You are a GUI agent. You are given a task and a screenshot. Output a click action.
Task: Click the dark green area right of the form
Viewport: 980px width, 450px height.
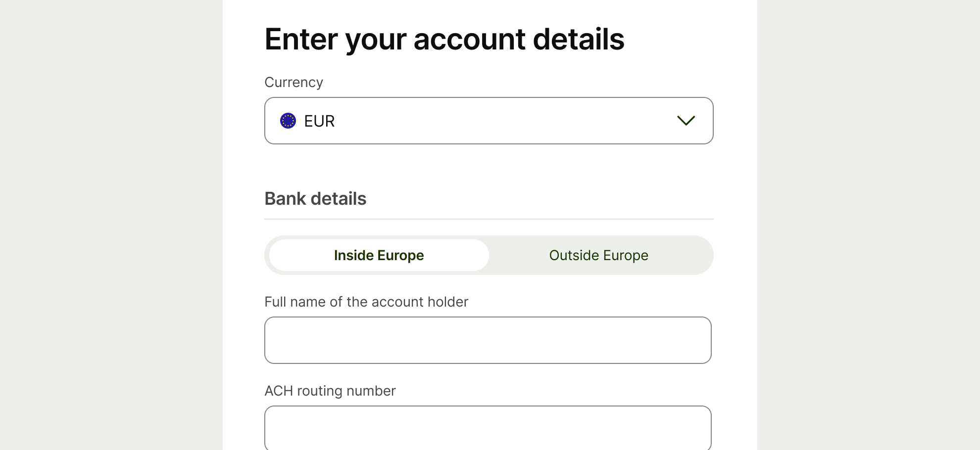(869, 225)
